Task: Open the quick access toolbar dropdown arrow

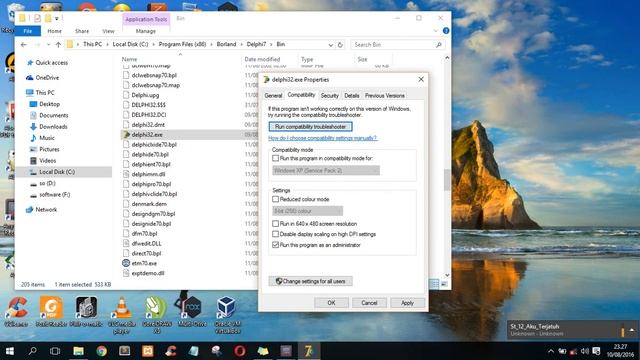Action: (x=56, y=18)
